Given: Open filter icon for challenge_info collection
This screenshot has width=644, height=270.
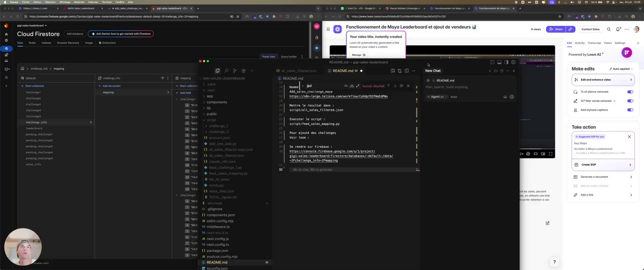Looking at the screenshot, I should [x=162, y=78].
